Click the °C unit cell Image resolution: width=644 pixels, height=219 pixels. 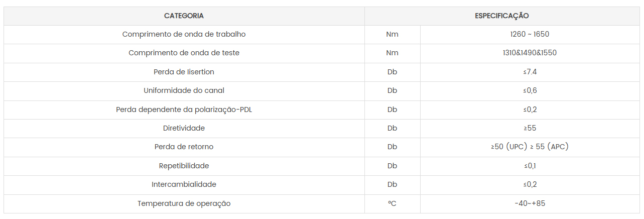(x=393, y=203)
